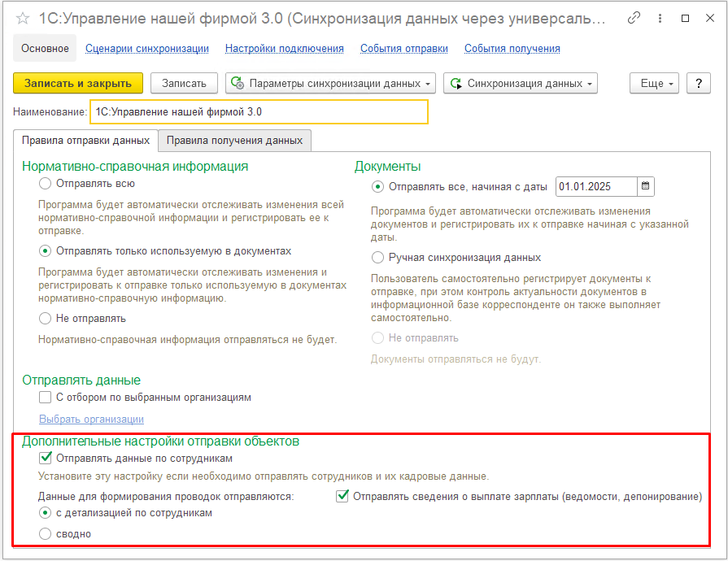The image size is (728, 561).
Task: Click the copy link icon in title bar
Action: [634, 17]
